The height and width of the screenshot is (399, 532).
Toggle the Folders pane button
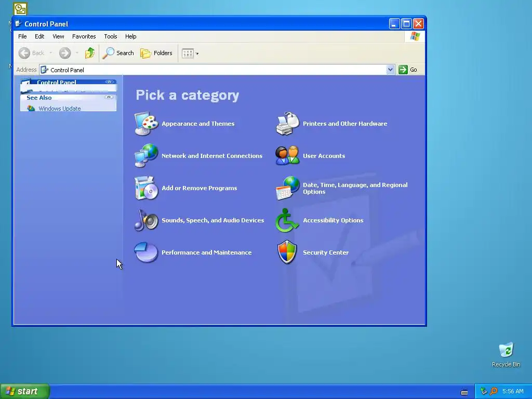156,53
